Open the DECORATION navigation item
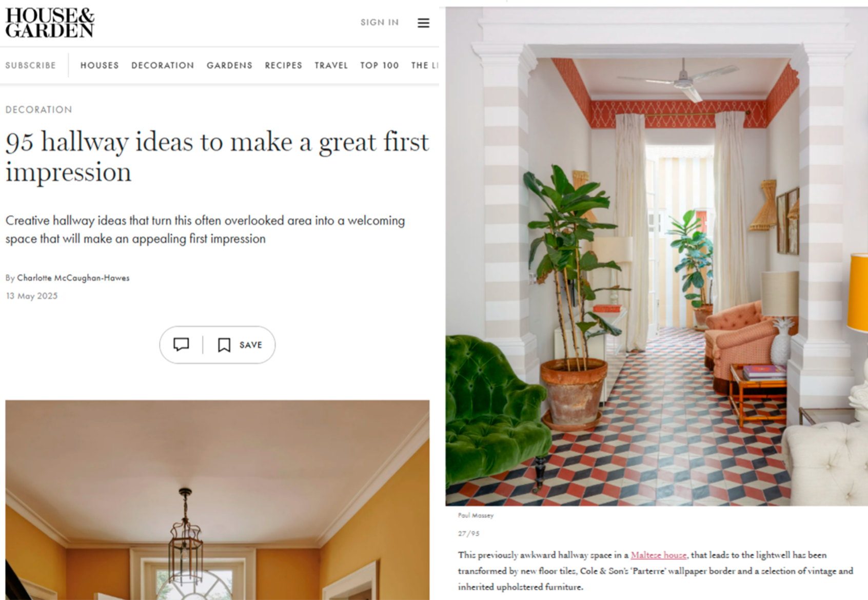 click(x=163, y=66)
